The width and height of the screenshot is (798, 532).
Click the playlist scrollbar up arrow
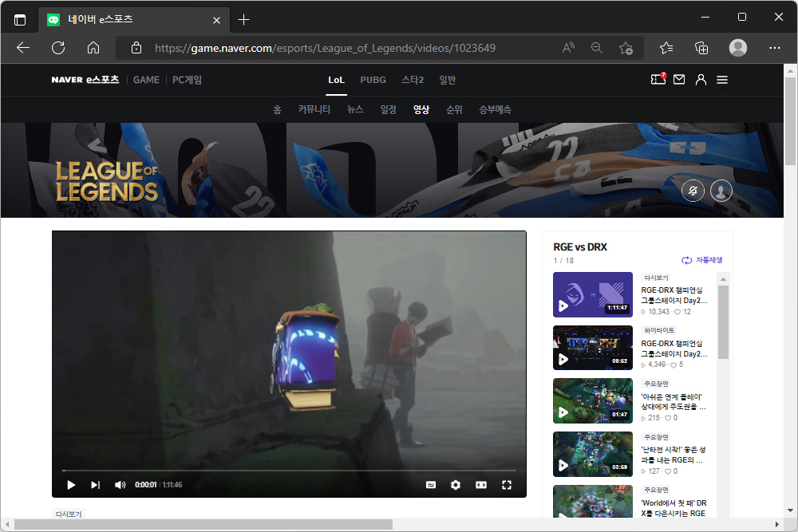click(723, 279)
